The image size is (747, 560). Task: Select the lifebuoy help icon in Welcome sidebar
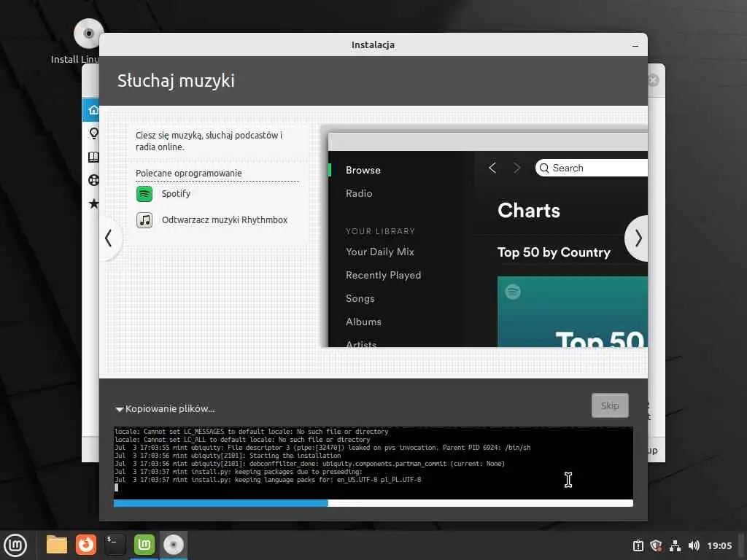(93, 180)
